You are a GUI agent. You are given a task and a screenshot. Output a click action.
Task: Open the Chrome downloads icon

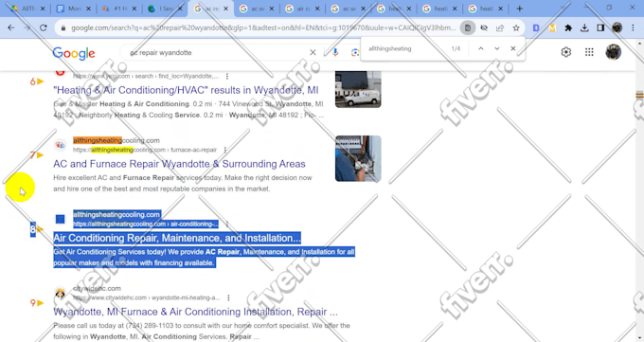[584, 28]
